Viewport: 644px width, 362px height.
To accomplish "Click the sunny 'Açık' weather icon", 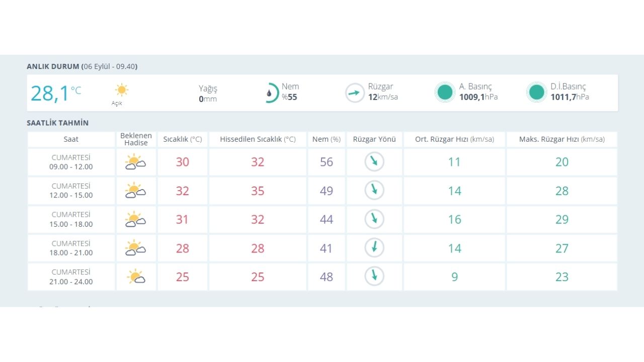I will point(121,90).
